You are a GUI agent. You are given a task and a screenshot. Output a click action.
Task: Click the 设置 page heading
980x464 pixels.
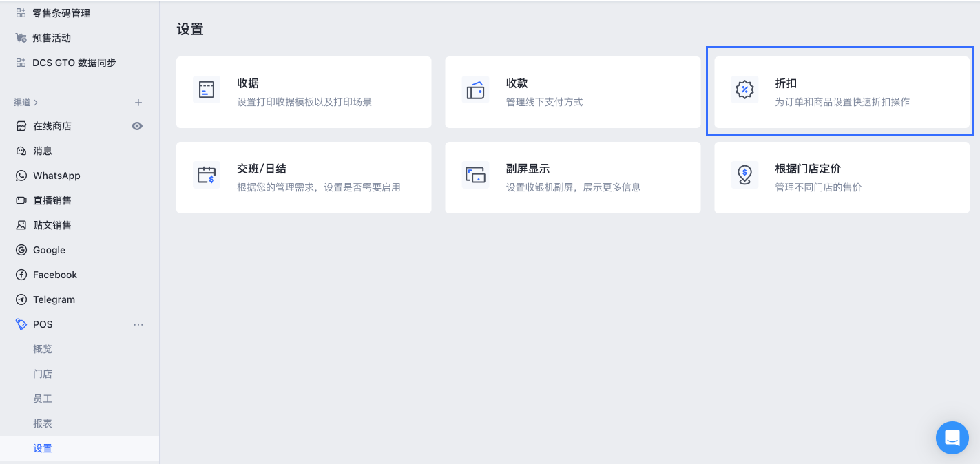coord(190,30)
